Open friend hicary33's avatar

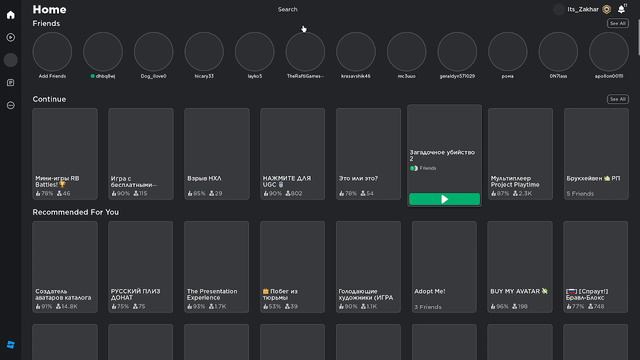tap(204, 52)
